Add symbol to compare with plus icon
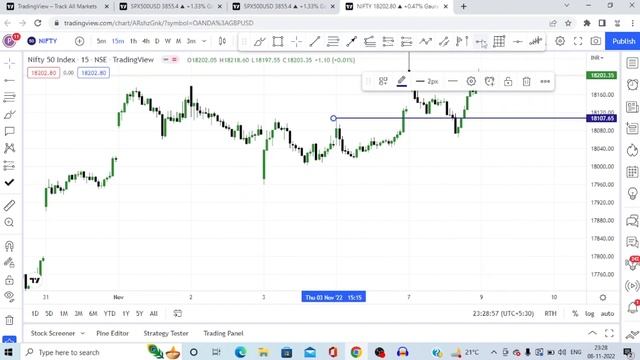 [x=80, y=41]
